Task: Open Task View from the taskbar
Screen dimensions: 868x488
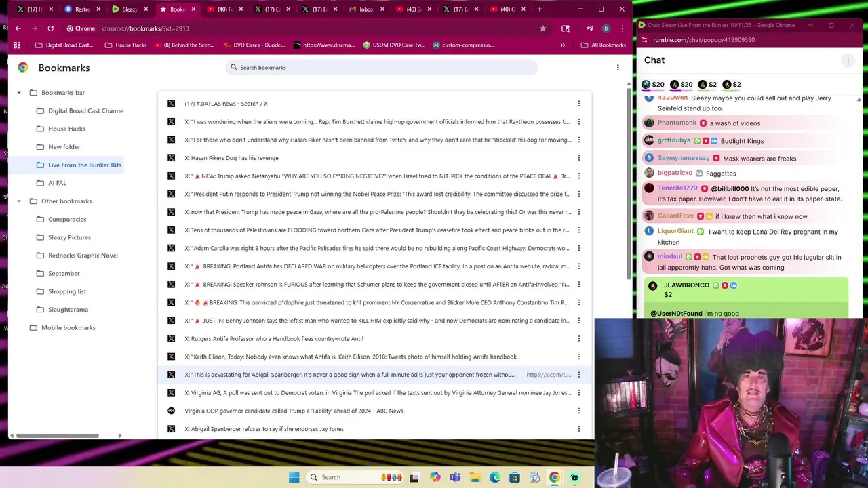Action: coord(414,477)
